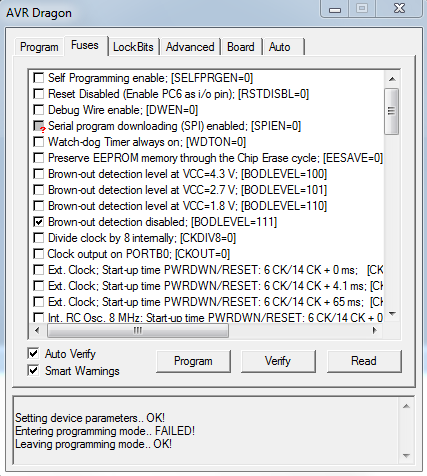The image size is (427, 476).
Task: Click the log panel scroll down arrow
Action: tap(406, 456)
